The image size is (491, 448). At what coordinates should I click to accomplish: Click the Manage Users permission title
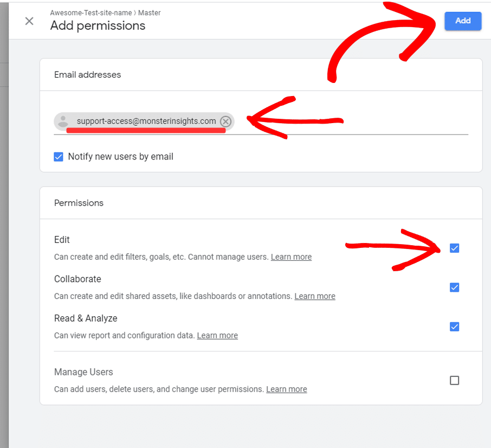(x=83, y=372)
